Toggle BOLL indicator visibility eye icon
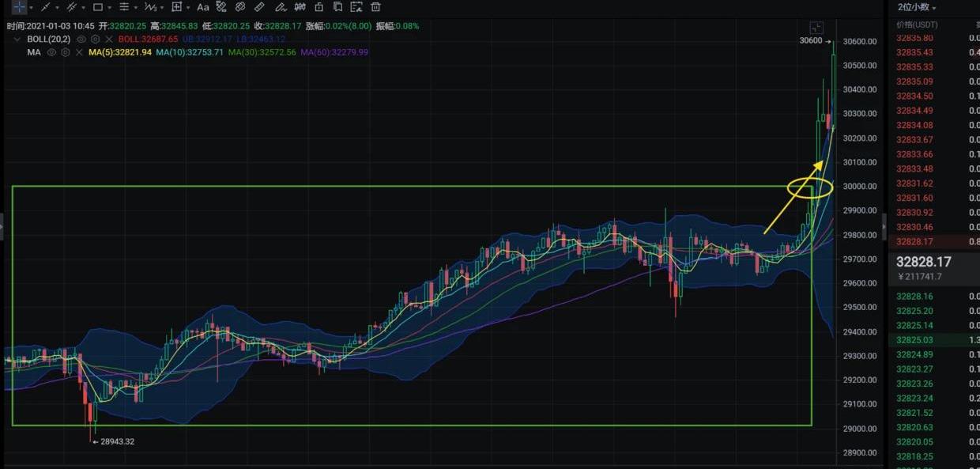 (81, 39)
